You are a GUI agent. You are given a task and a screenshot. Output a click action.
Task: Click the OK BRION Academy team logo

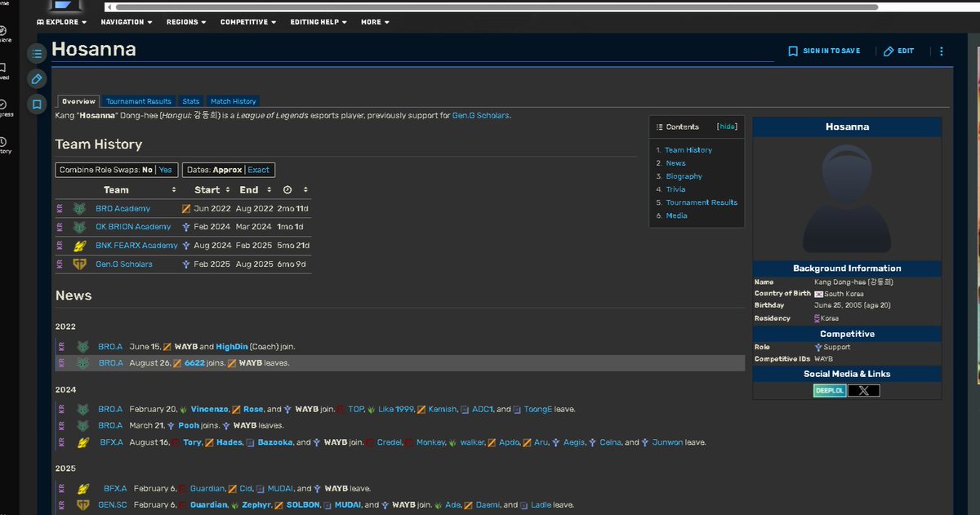[80, 227]
